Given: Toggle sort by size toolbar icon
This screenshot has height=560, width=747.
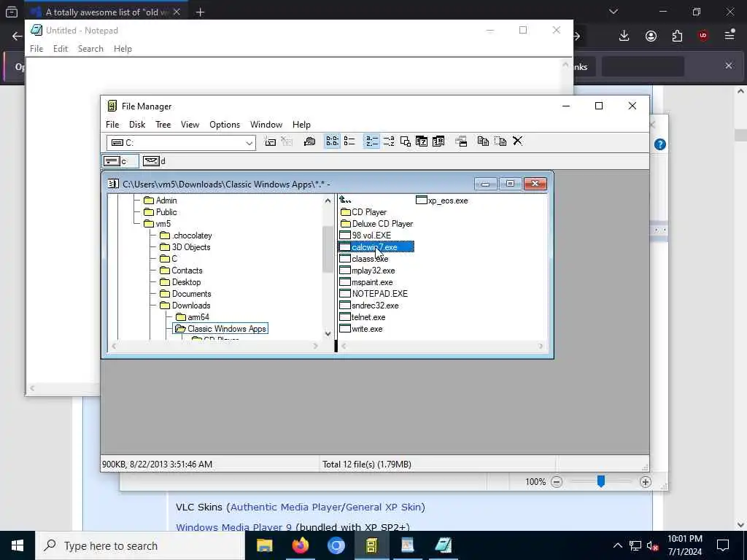Looking at the screenshot, I should 406,141.
